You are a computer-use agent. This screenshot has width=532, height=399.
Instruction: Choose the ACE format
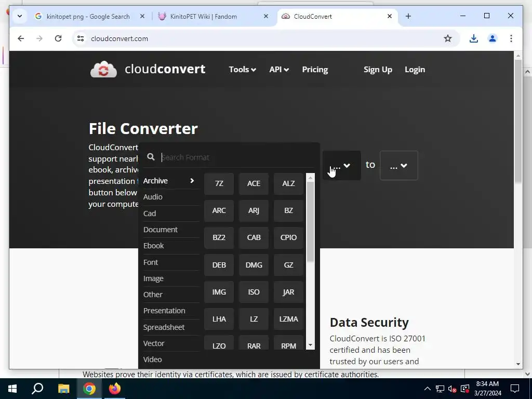254,183
